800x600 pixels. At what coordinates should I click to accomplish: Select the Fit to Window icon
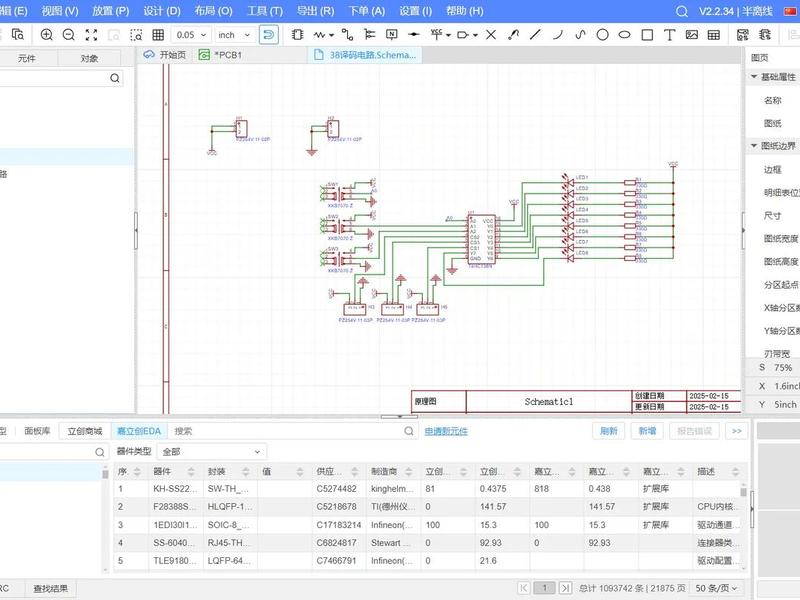pyautogui.click(x=91, y=35)
